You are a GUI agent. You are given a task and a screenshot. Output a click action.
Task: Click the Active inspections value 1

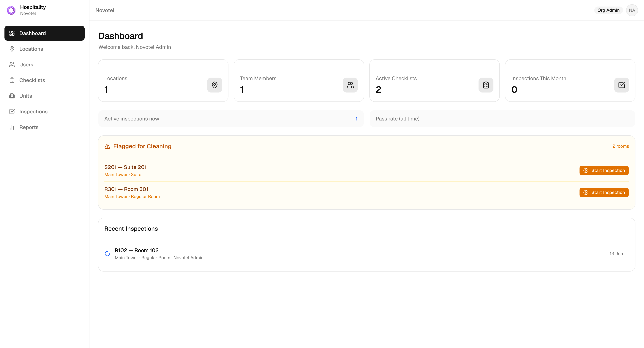click(356, 119)
